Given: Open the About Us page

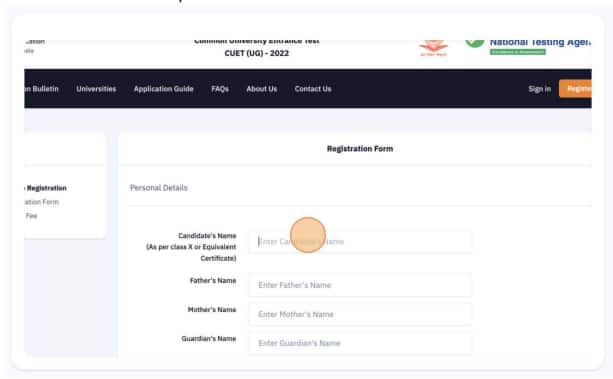Looking at the screenshot, I should pyautogui.click(x=262, y=89).
